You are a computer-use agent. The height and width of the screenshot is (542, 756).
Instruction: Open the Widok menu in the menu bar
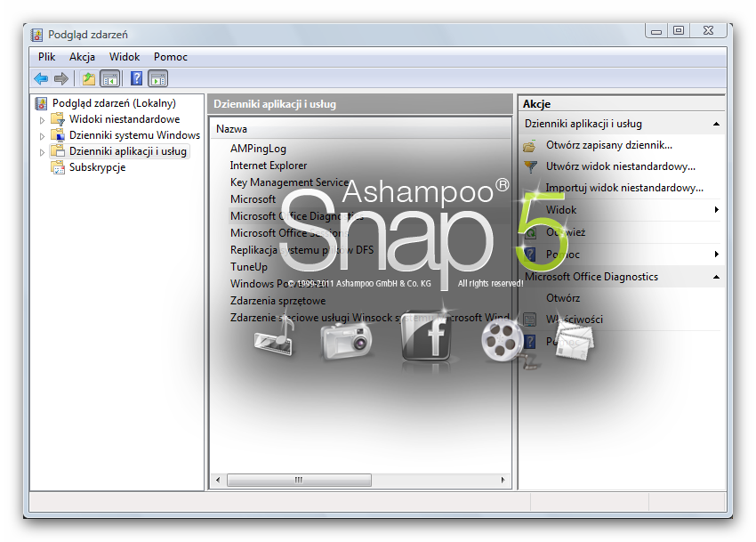click(x=125, y=57)
